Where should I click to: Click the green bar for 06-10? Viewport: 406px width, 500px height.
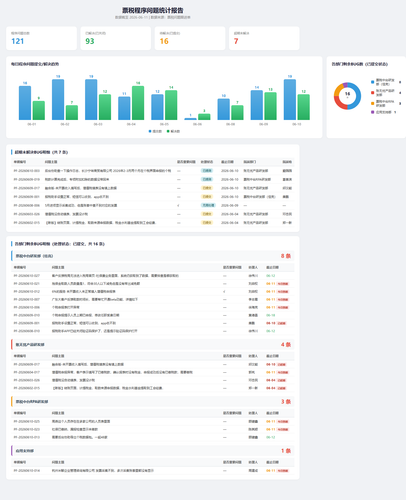coord(304,107)
